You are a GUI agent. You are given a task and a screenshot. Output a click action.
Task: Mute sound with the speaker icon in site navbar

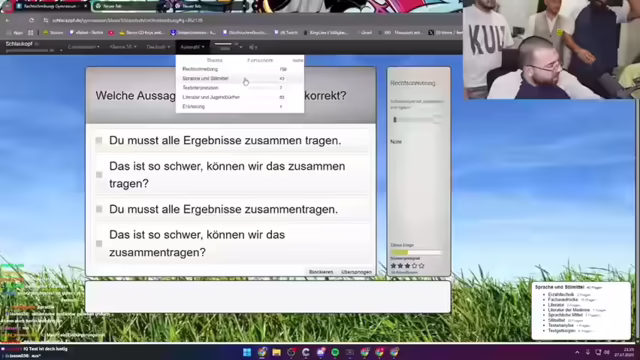253,47
